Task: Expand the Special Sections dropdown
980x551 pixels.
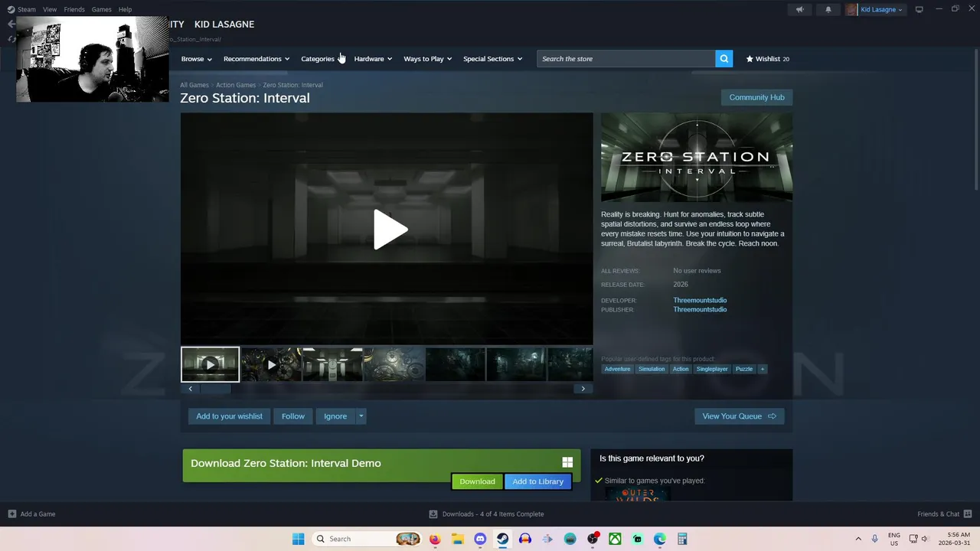Action: point(492,59)
